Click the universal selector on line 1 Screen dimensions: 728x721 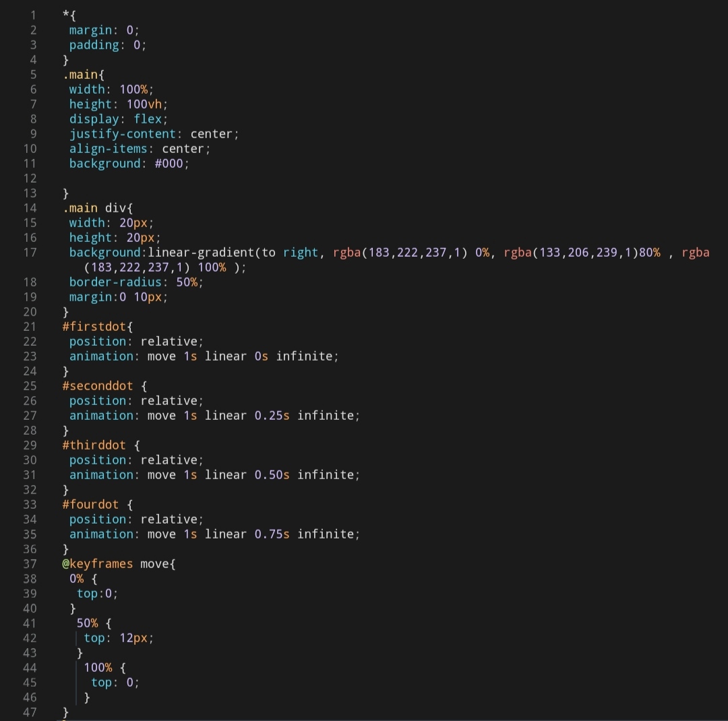67,15
